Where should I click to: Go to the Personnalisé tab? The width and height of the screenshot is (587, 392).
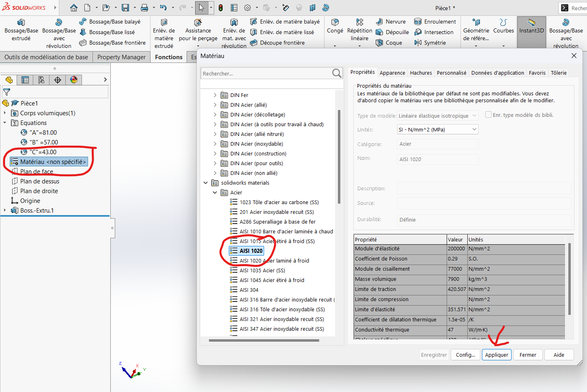[452, 73]
